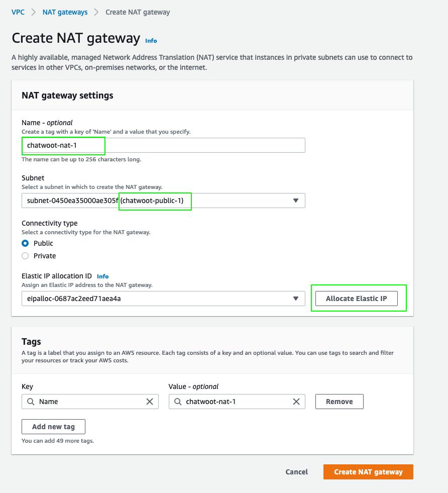This screenshot has width=448, height=493.
Task: Select the Public connectivity type
Action: pyautogui.click(x=26, y=243)
